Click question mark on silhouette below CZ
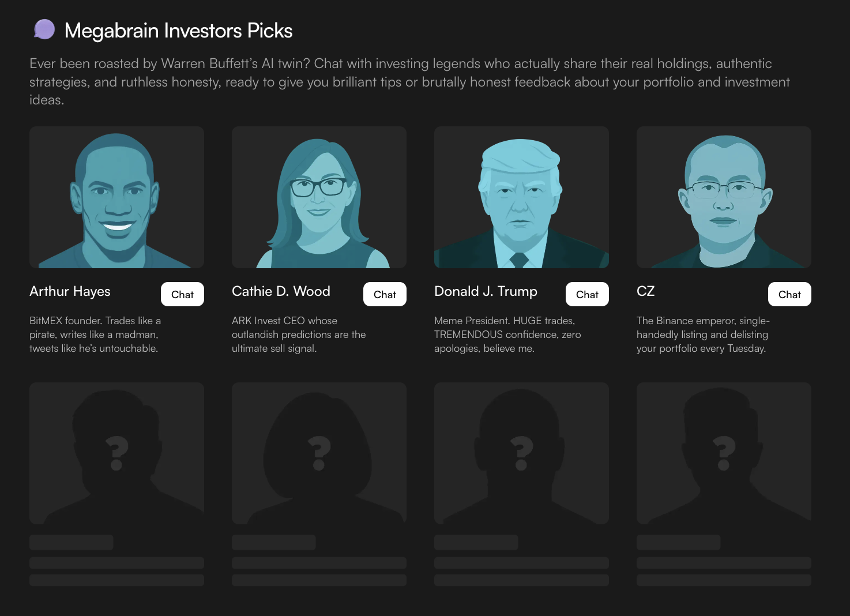The width and height of the screenshot is (850, 616). click(724, 453)
